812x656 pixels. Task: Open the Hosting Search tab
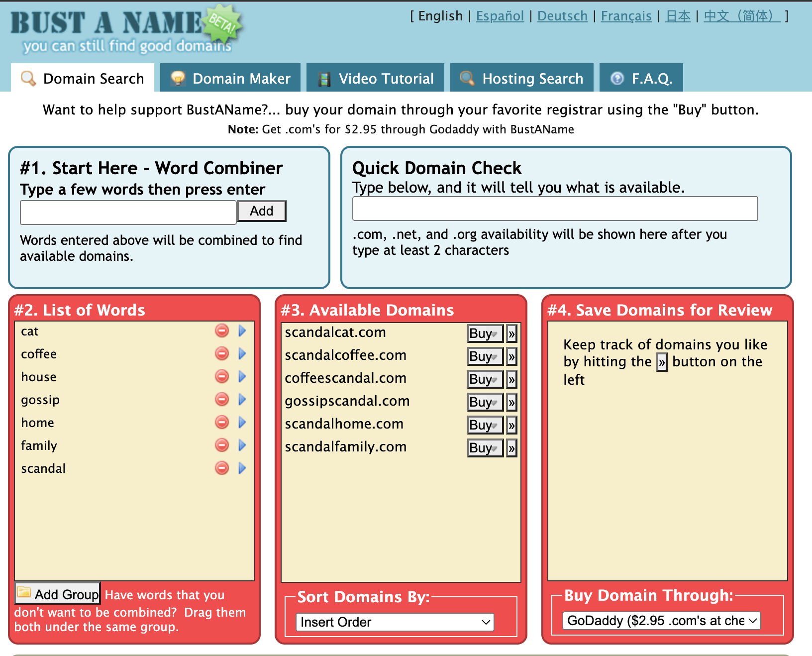pos(522,78)
